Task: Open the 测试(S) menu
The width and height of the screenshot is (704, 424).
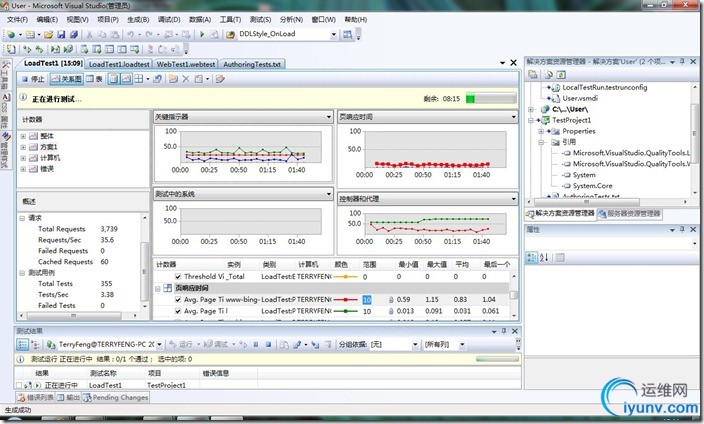Action: pos(260,19)
